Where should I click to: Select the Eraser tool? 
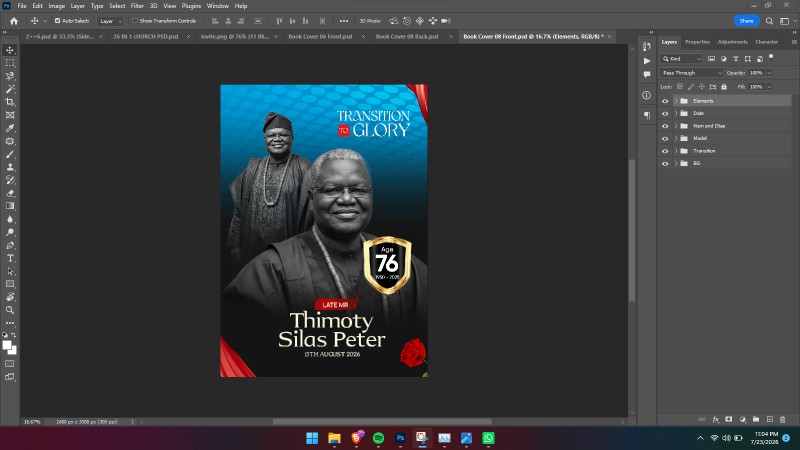click(10, 193)
